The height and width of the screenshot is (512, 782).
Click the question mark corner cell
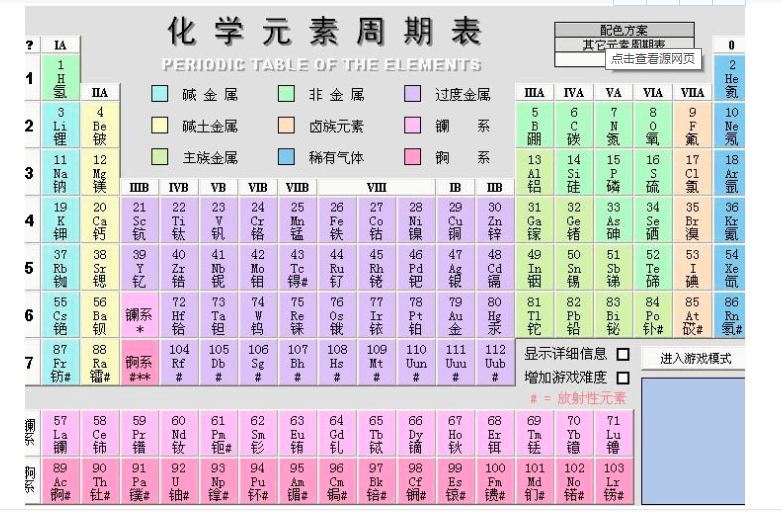pos(31,45)
